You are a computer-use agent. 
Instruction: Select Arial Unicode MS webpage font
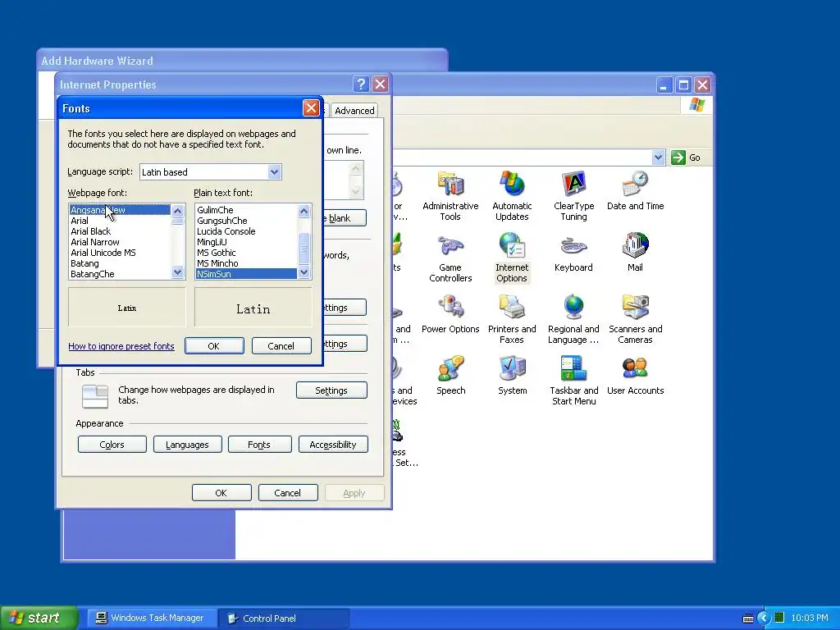120,253
